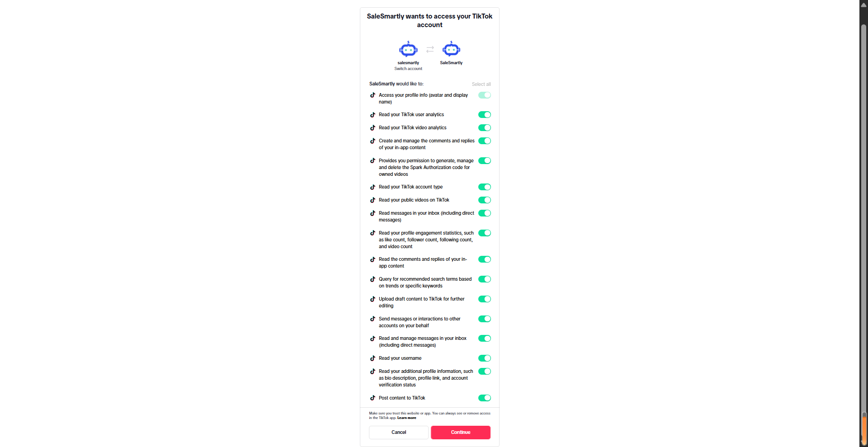Viewport: 868px width, 447px height.
Task: Click TikTok icon beside Post content to TikTok
Action: pyautogui.click(x=373, y=398)
